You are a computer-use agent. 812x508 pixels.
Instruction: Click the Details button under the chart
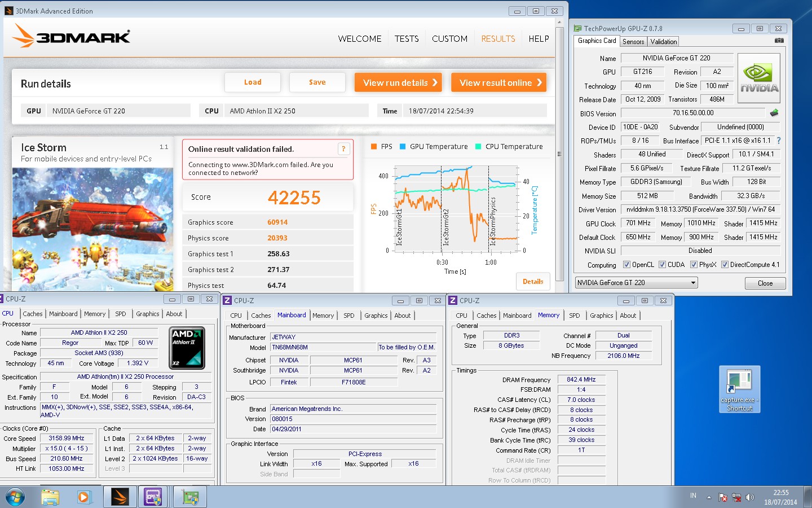tap(533, 282)
